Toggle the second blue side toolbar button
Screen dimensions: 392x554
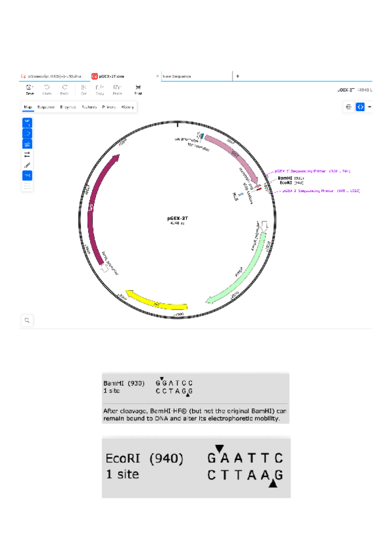pos(27,133)
